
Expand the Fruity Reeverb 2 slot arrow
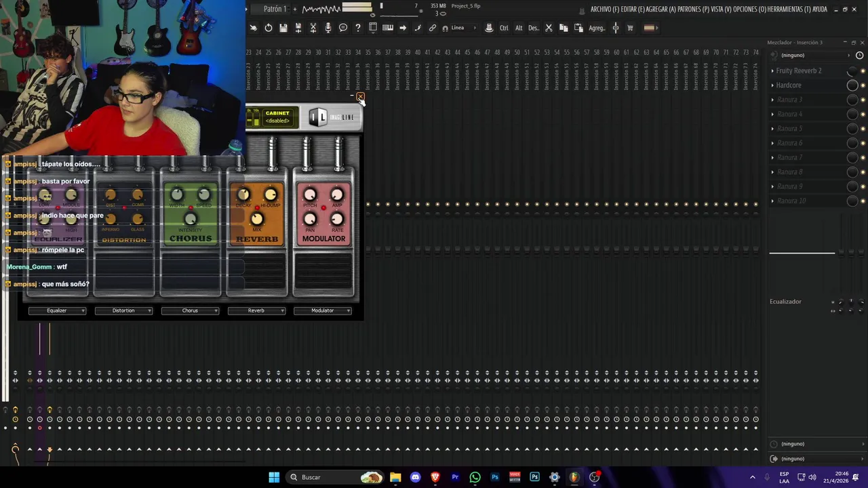point(772,70)
